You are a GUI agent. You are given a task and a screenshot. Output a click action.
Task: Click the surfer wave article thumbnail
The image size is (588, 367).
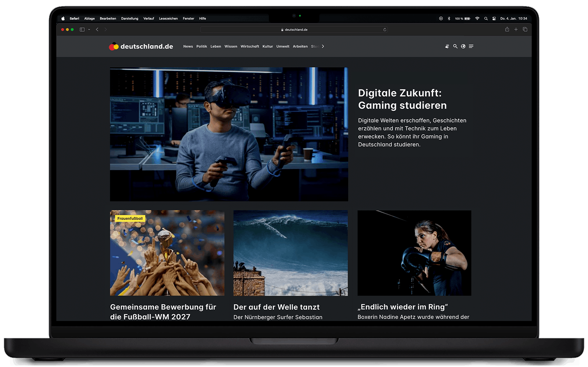(x=290, y=253)
